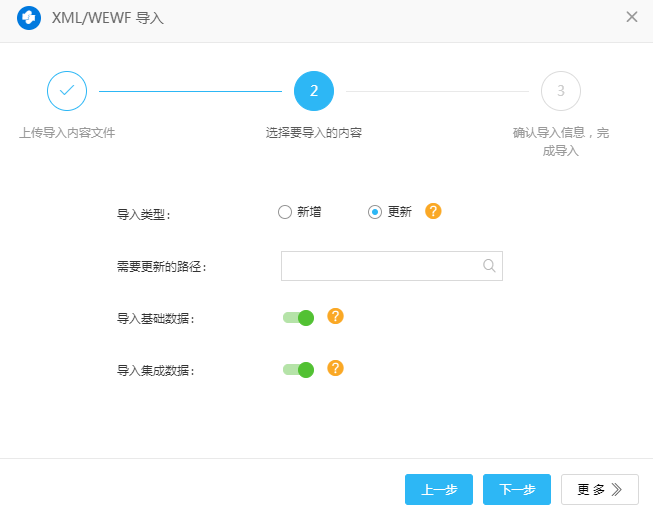Click the 上传导入内容文件 step label

click(x=67, y=132)
